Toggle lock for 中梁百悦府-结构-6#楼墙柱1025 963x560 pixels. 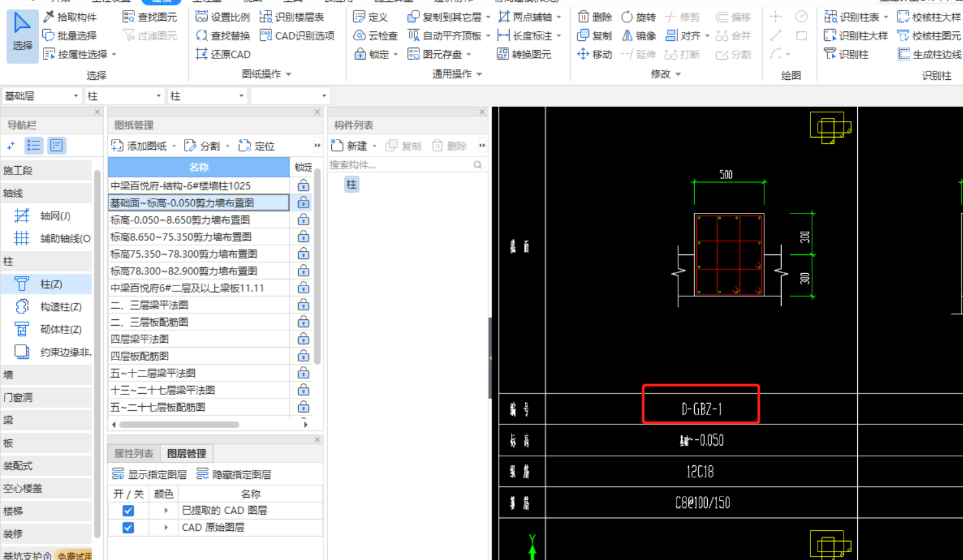tap(303, 186)
